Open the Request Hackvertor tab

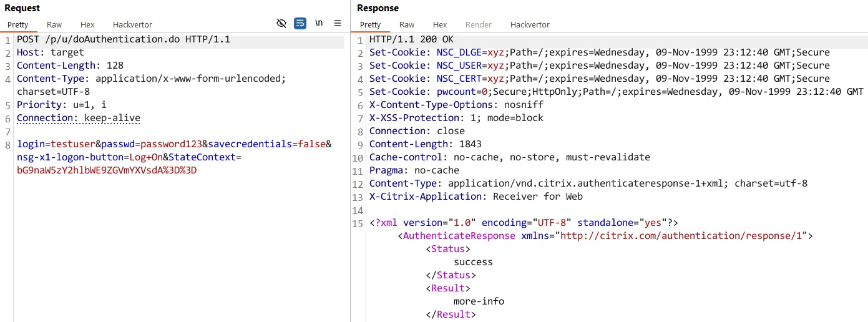(132, 25)
